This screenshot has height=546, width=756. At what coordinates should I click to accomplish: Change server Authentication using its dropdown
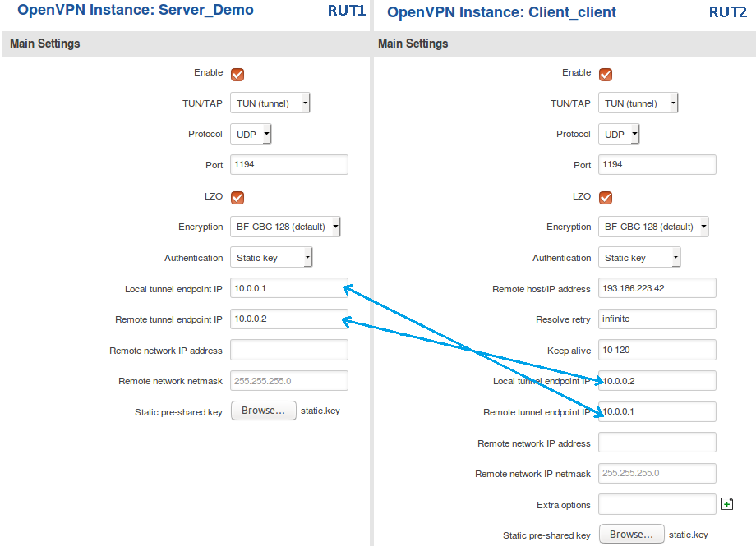click(x=270, y=257)
